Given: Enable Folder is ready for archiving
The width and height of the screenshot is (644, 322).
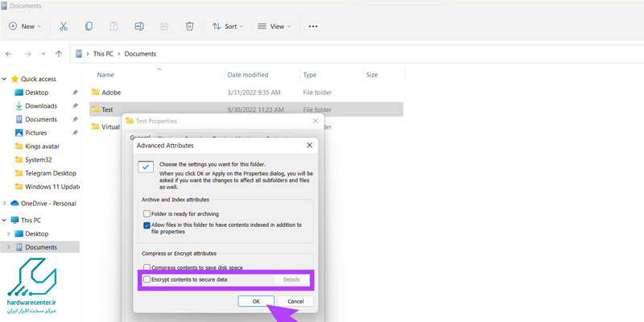Looking at the screenshot, I should pos(147,214).
